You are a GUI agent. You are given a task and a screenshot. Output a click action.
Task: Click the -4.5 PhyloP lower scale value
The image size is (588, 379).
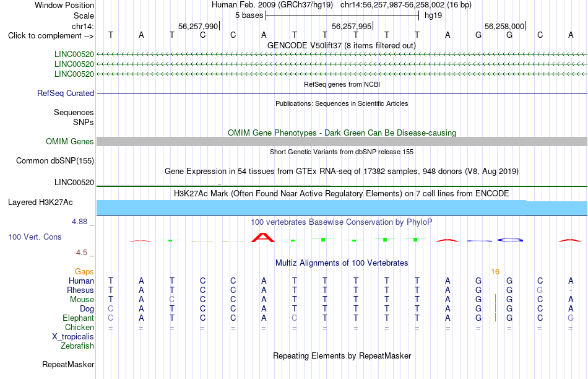click(x=80, y=253)
